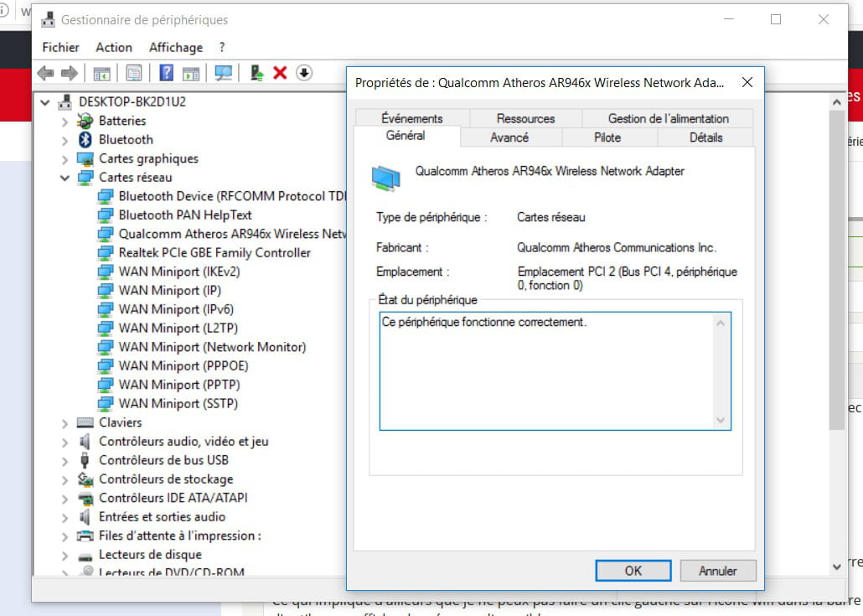Select the Général tab
Screen dimensions: 863x616
[x=406, y=136]
